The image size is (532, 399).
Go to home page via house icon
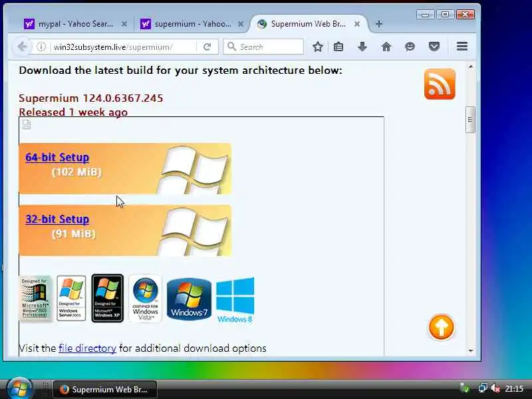point(386,47)
